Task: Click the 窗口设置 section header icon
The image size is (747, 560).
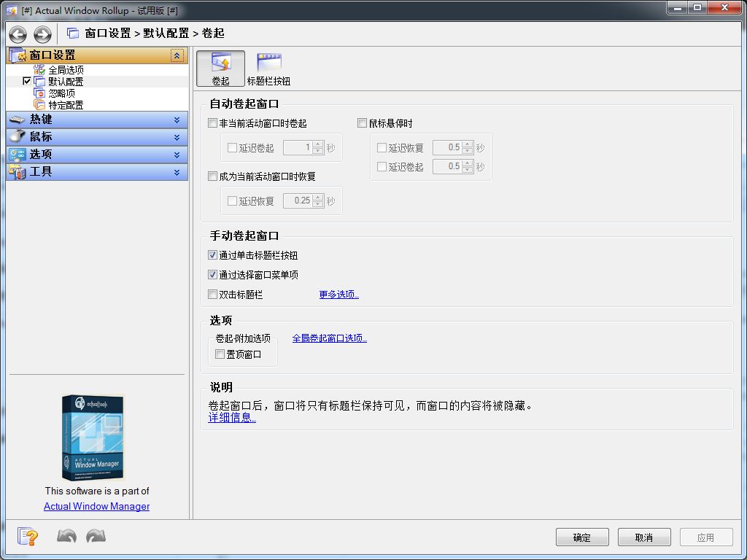Action: (18, 55)
